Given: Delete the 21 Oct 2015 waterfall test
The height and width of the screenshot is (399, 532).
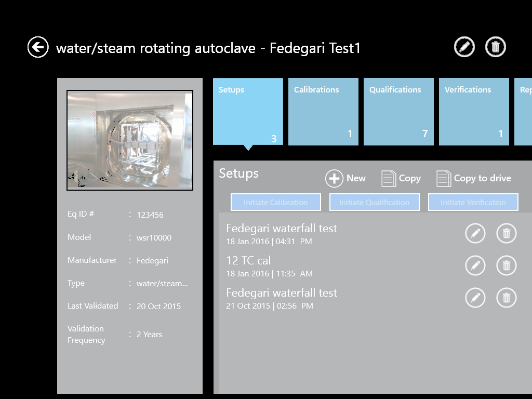Looking at the screenshot, I should coord(507,298).
